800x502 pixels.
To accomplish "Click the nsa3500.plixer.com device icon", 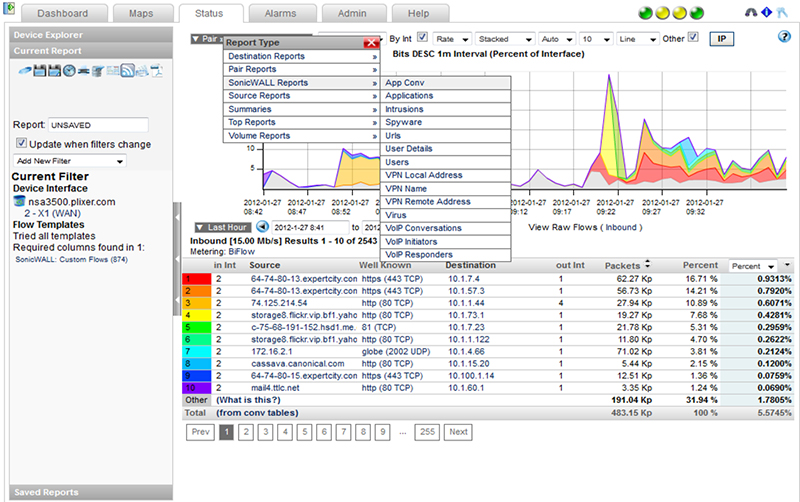I will point(19,202).
